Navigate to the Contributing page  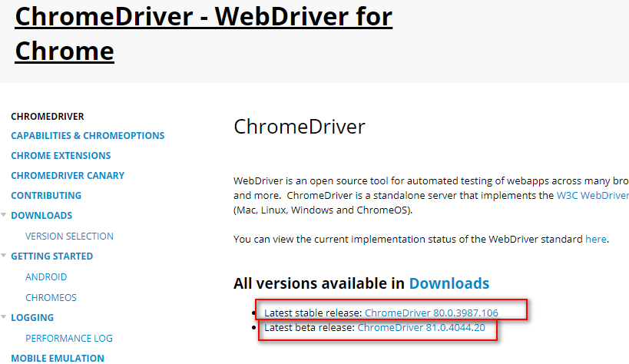click(46, 196)
